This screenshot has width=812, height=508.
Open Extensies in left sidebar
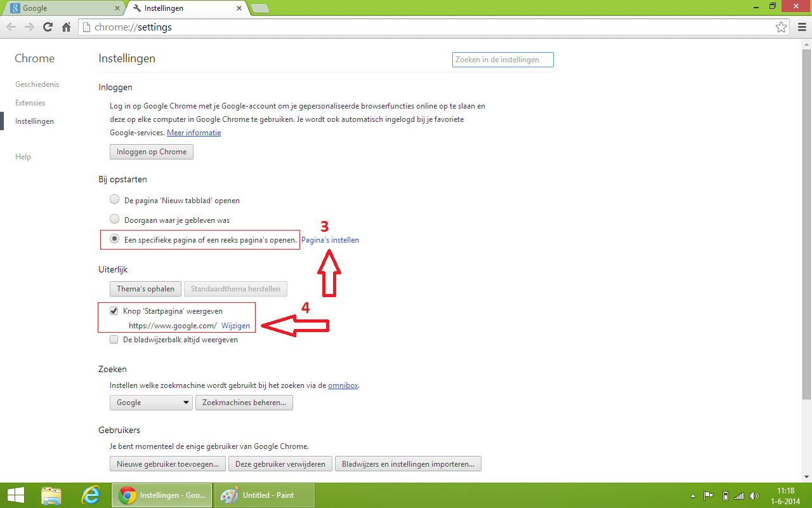(x=30, y=103)
